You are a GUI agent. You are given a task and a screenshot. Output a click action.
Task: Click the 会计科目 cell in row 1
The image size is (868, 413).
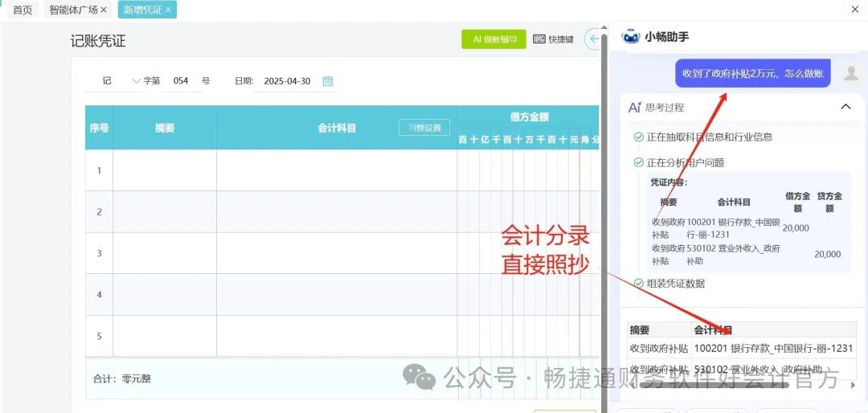tap(337, 170)
